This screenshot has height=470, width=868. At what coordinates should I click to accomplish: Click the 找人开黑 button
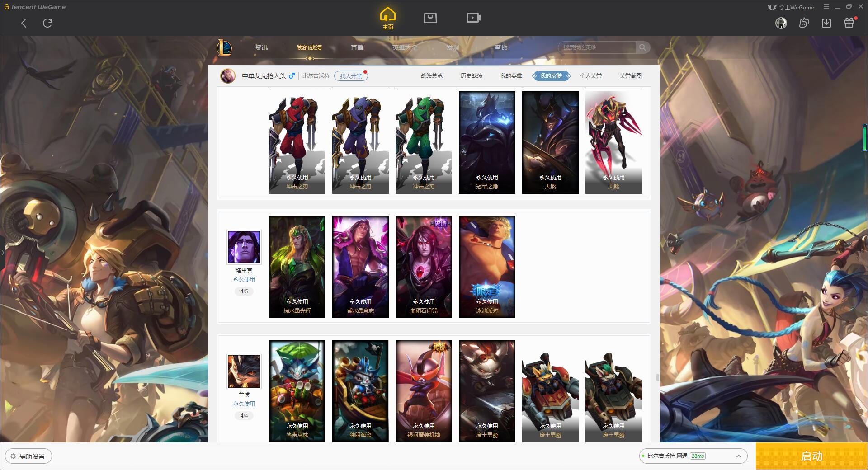tap(351, 76)
